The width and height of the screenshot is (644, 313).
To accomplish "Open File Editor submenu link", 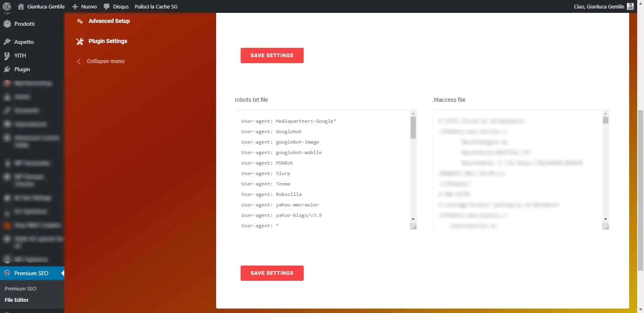I will pyautogui.click(x=17, y=300).
